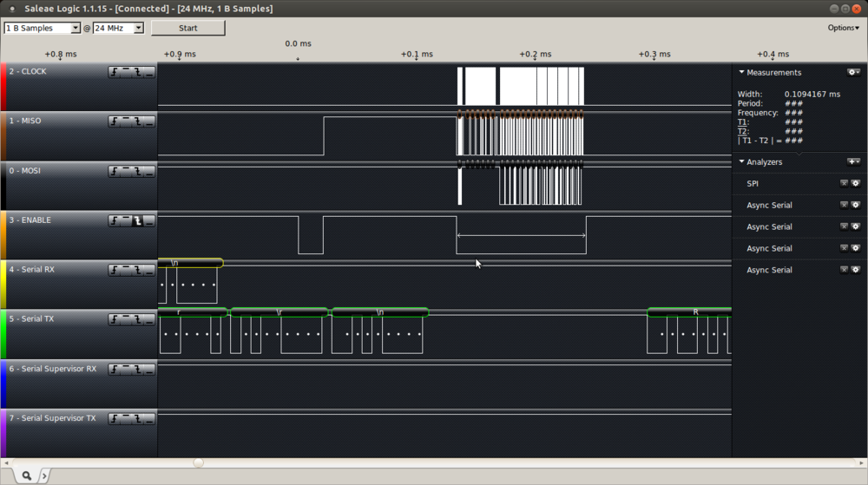868x485 pixels.
Task: Enable low level trigger on MISO channel
Action: [148, 121]
